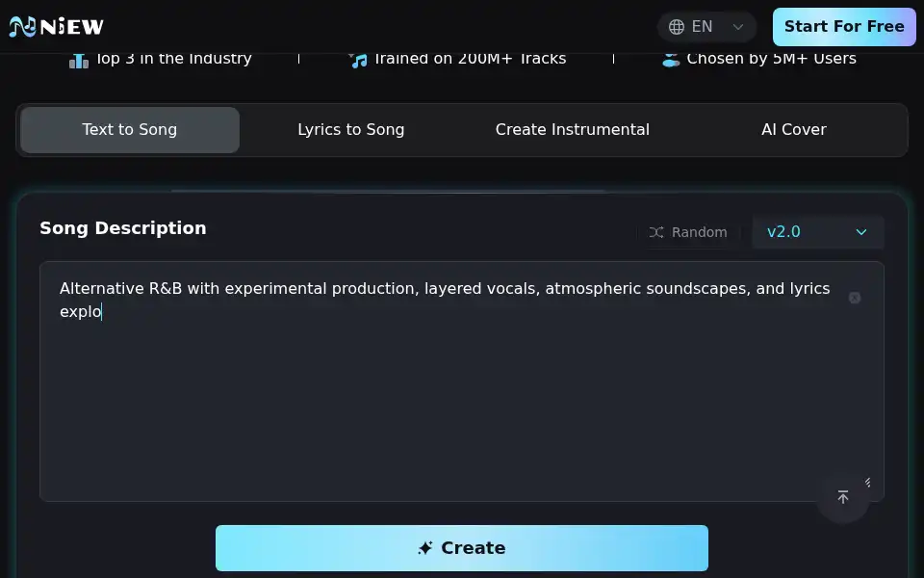Click the users icon by Chosen by 5M+
924x578 pixels.
(x=671, y=60)
